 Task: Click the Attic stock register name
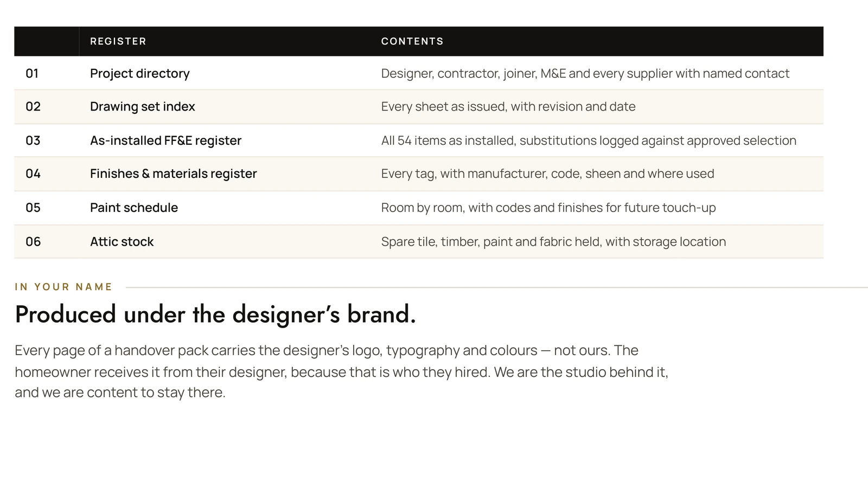pos(122,242)
